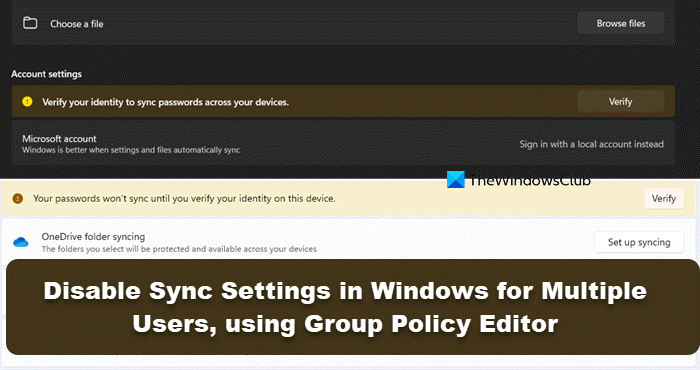Select the Microsoft account row
This screenshot has height=370, width=700.
(x=343, y=144)
